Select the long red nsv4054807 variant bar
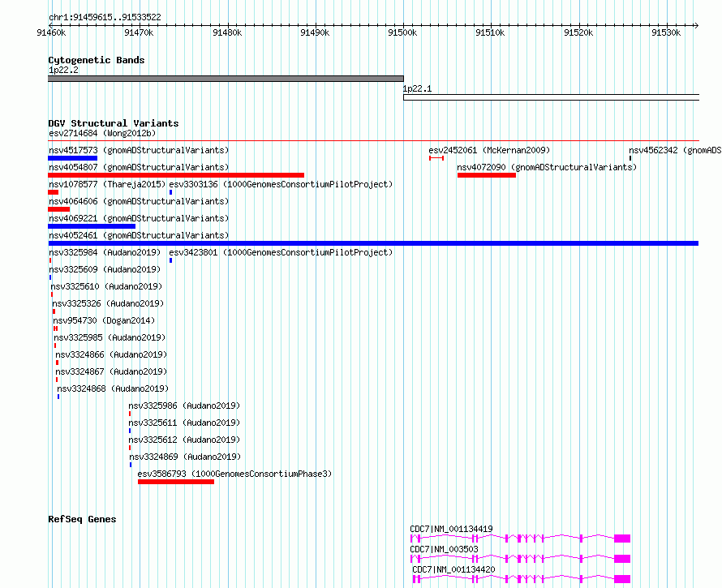 coord(176,175)
